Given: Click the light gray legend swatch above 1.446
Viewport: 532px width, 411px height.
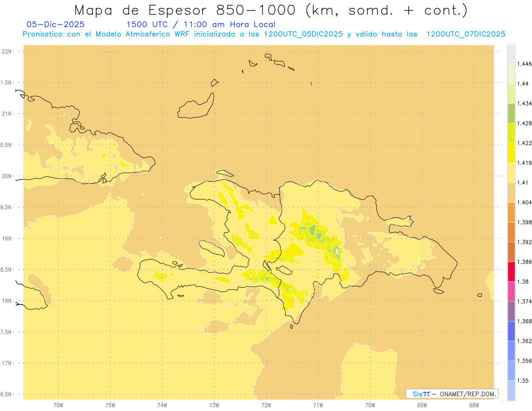Looking at the screenshot, I should coord(511,54).
